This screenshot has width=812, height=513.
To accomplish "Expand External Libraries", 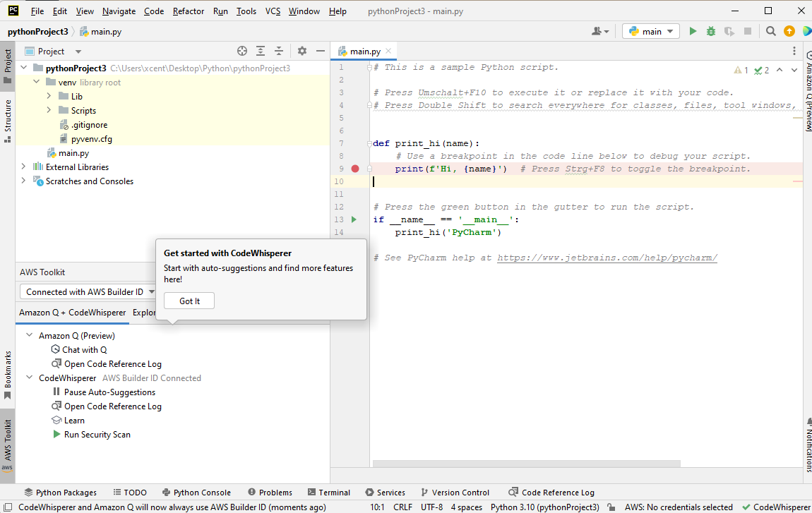I will [x=22, y=167].
